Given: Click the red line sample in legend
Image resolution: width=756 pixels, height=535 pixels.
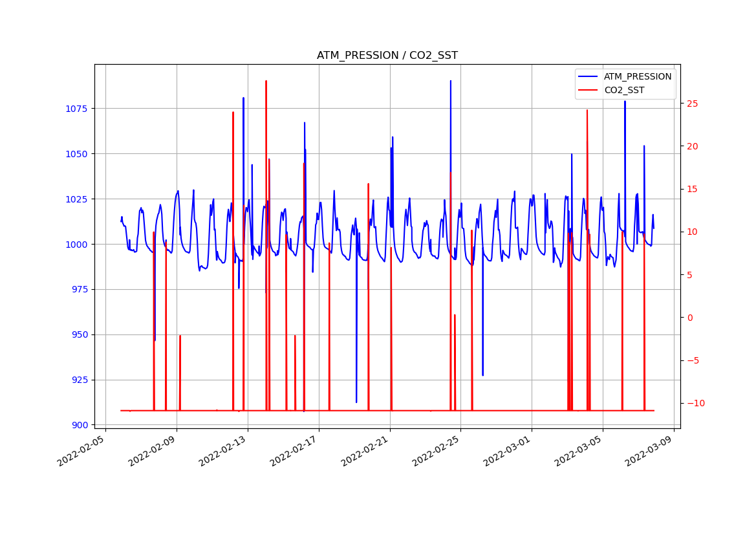Looking at the screenshot, I should (x=589, y=91).
